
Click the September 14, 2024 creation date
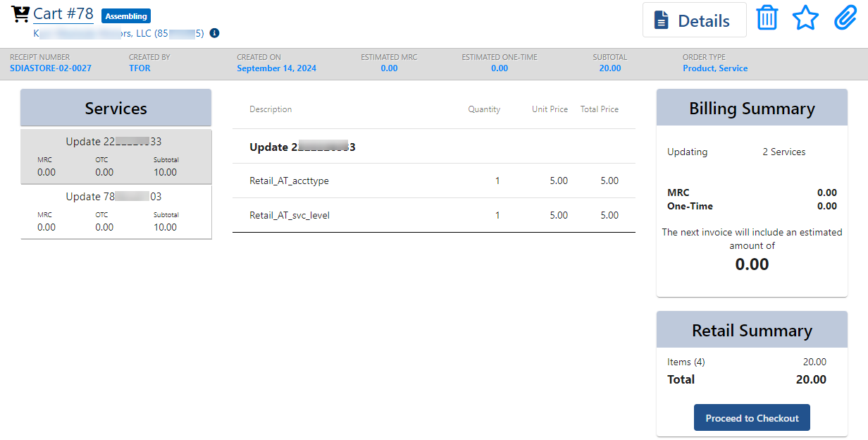tap(276, 68)
